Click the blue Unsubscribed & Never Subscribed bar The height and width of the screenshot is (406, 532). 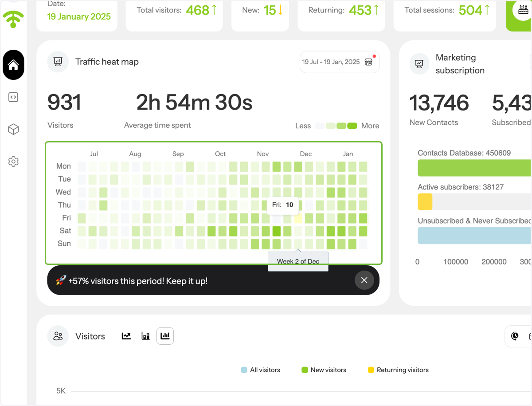[474, 236]
